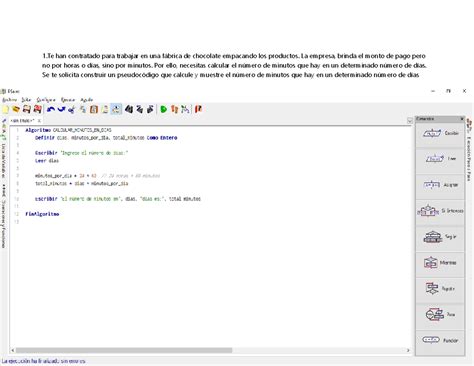This screenshot has height=366, width=474.
Task: Click the fix indentation icon after paste
Action: click(x=105, y=109)
